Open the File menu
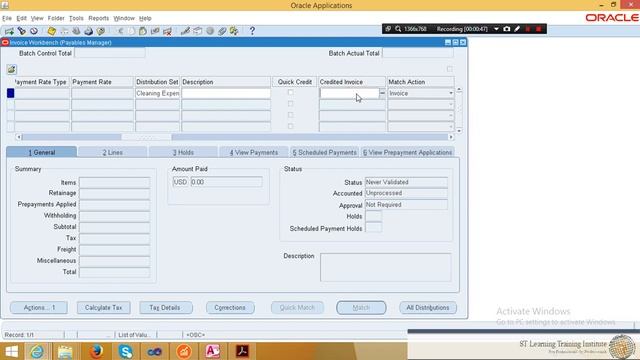This screenshot has width=640, height=360. tap(7, 18)
